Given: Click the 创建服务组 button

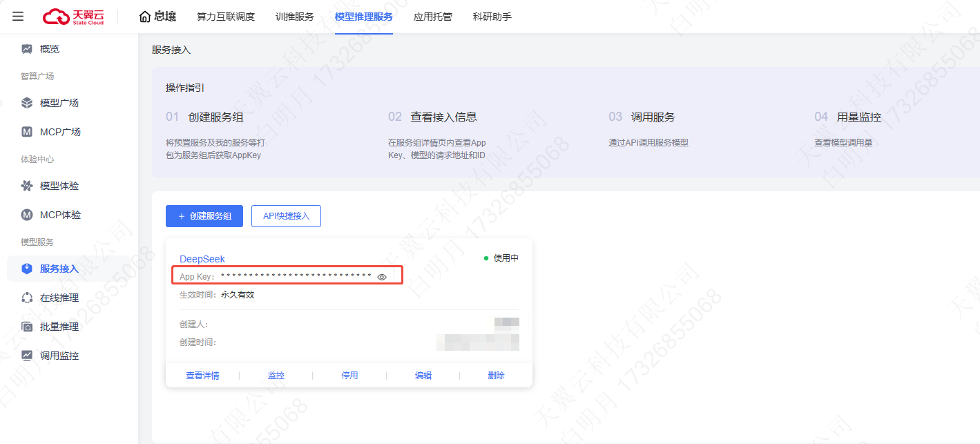Looking at the screenshot, I should pyautogui.click(x=204, y=216).
